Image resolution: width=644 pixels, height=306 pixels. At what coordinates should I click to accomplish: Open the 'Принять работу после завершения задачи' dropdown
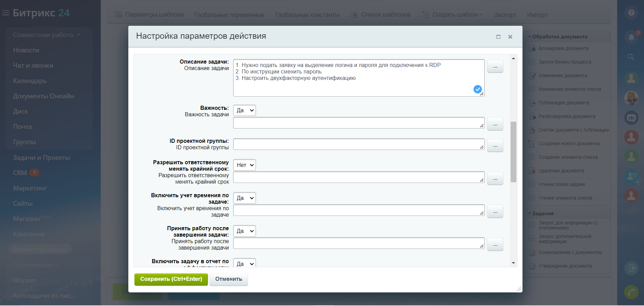(244, 231)
